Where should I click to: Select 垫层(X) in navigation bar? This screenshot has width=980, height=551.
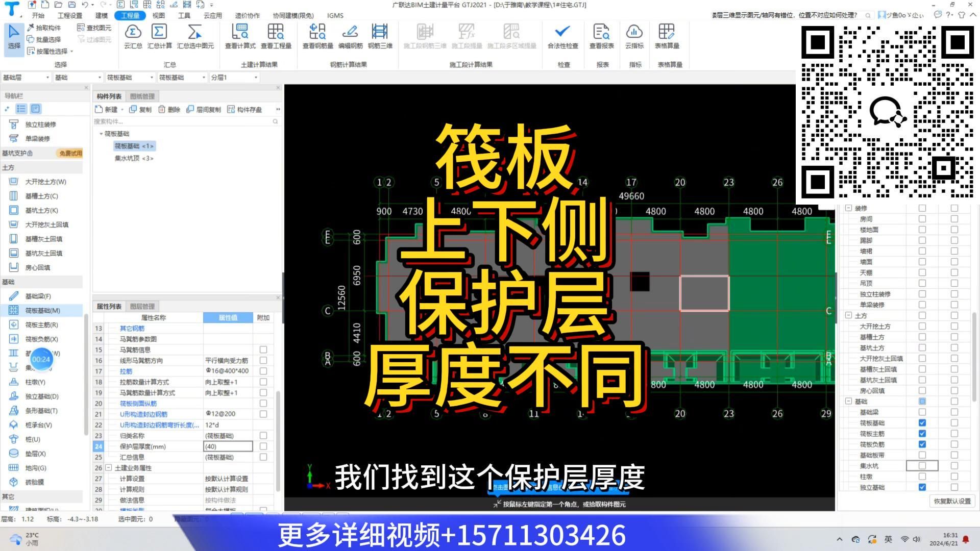pyautogui.click(x=35, y=453)
